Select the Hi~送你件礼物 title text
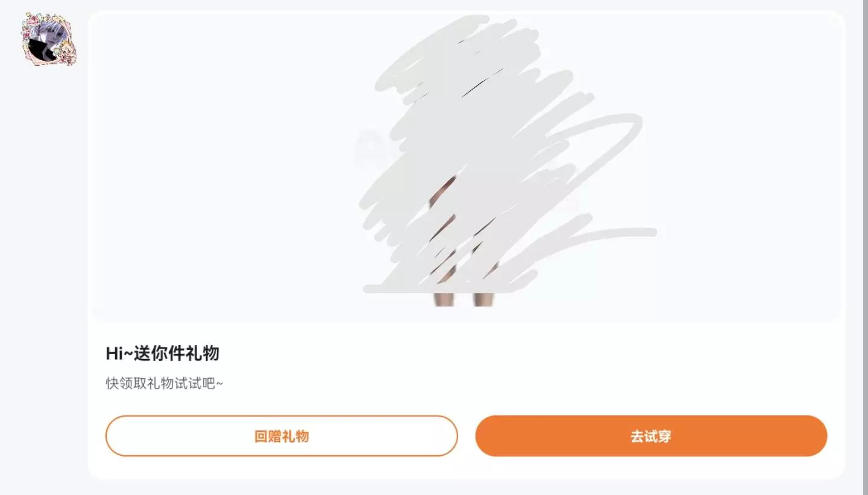 [162, 353]
